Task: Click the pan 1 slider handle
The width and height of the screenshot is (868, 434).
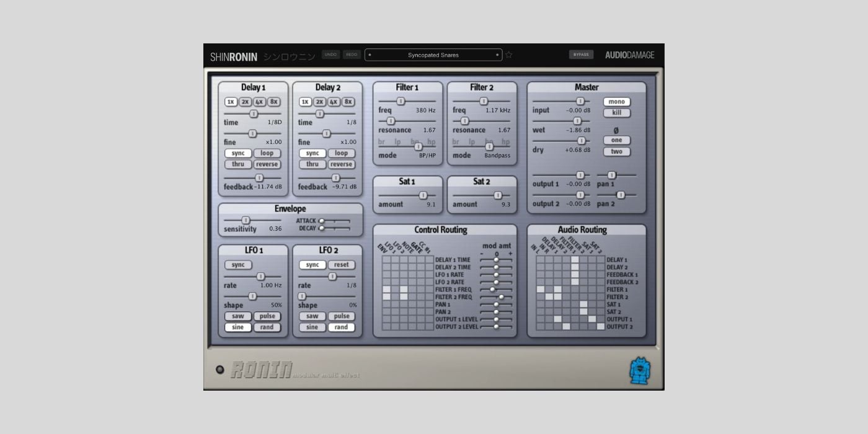Action: (612, 175)
